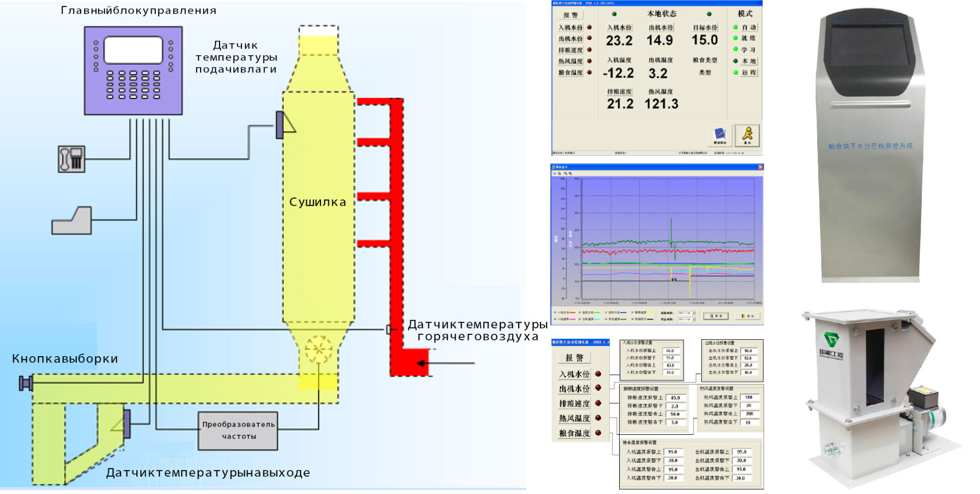Toggle 远程 mode in status window

(749, 72)
